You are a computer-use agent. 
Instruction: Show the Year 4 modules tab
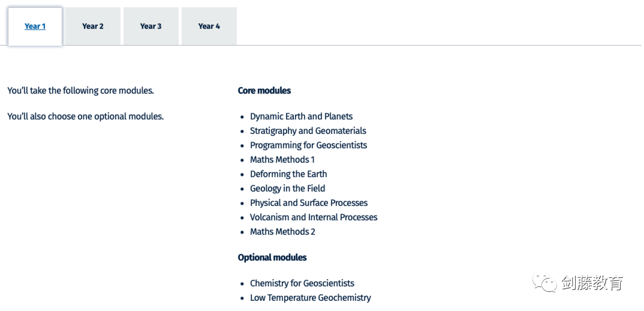point(209,26)
